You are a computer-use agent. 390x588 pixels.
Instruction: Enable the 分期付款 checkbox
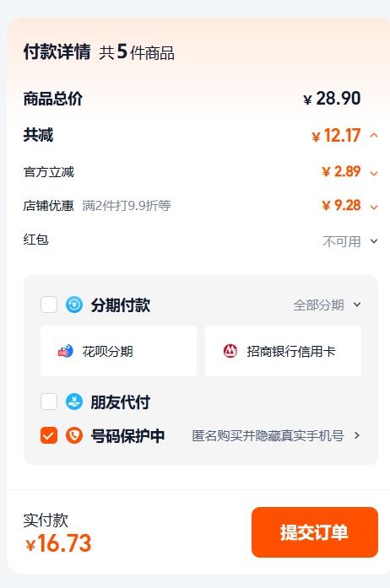49,305
